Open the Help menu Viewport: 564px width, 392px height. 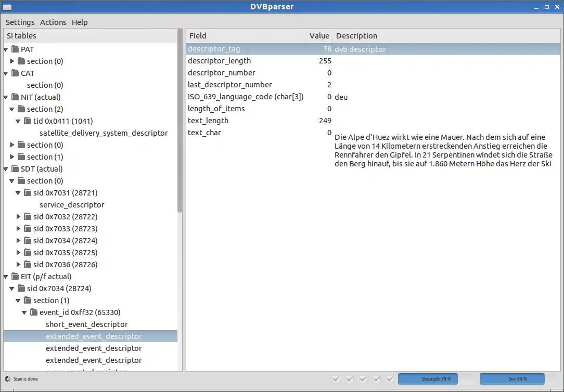coord(80,22)
